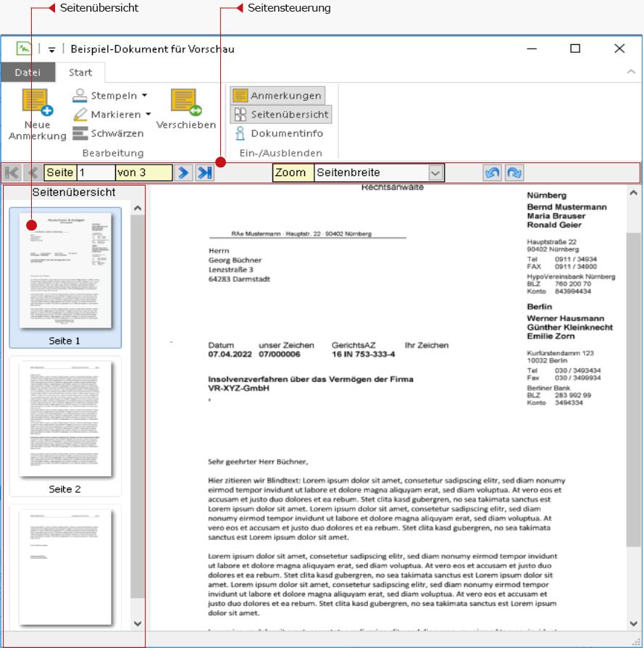This screenshot has height=648, width=644.
Task: Select the Seite 2 thumbnail
Action: click(65, 426)
